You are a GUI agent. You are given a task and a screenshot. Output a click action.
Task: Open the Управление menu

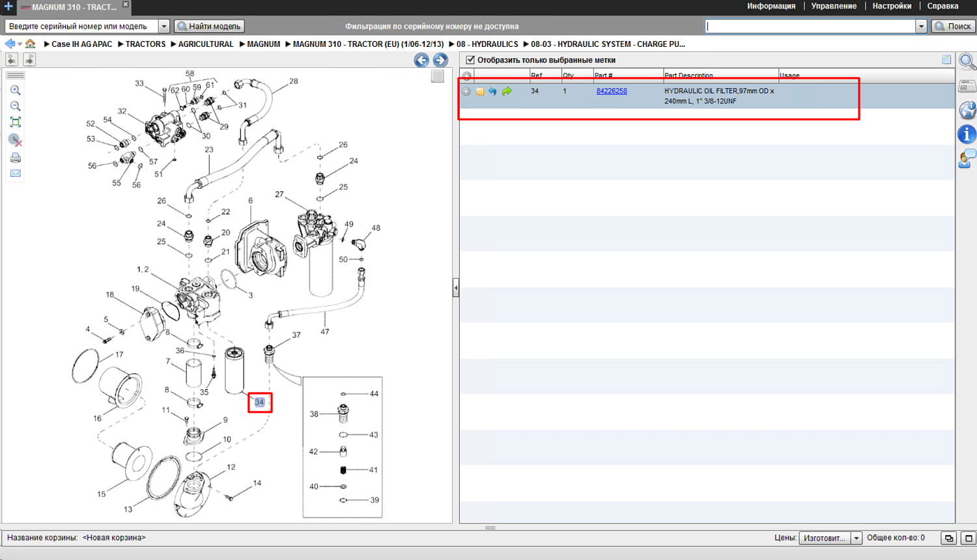click(x=834, y=7)
